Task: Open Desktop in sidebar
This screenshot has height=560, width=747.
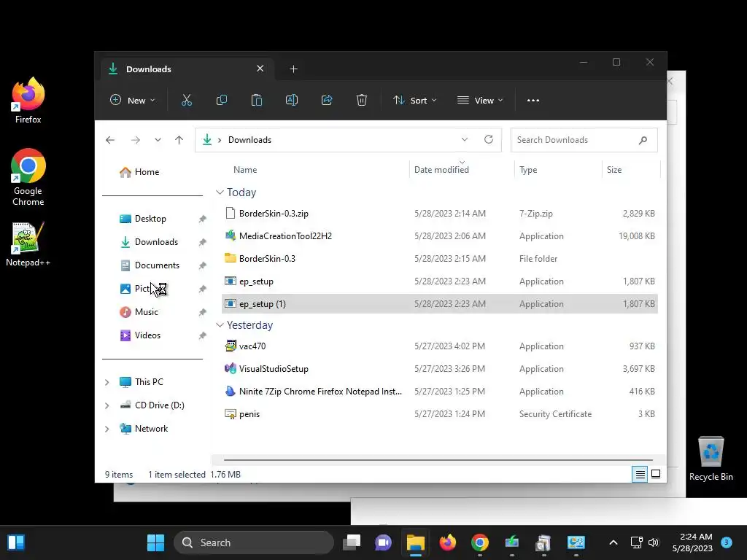Action: pyautogui.click(x=143, y=219)
